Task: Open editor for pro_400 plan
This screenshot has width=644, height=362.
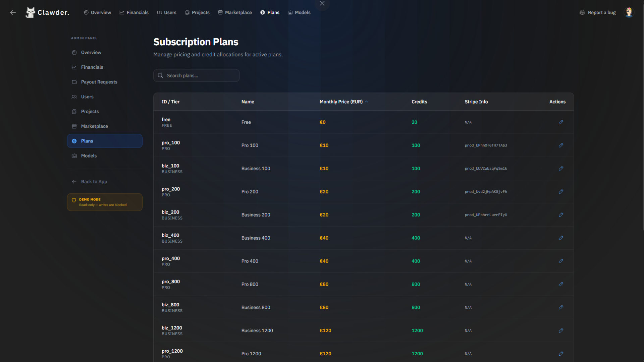Action: tap(561, 261)
